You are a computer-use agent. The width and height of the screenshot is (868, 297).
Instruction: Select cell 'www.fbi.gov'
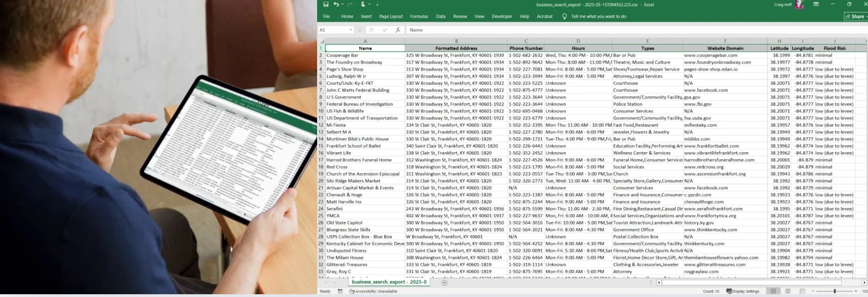725,104
